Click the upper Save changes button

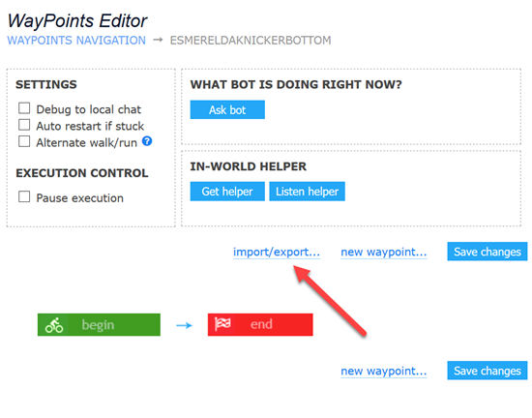[x=488, y=252]
